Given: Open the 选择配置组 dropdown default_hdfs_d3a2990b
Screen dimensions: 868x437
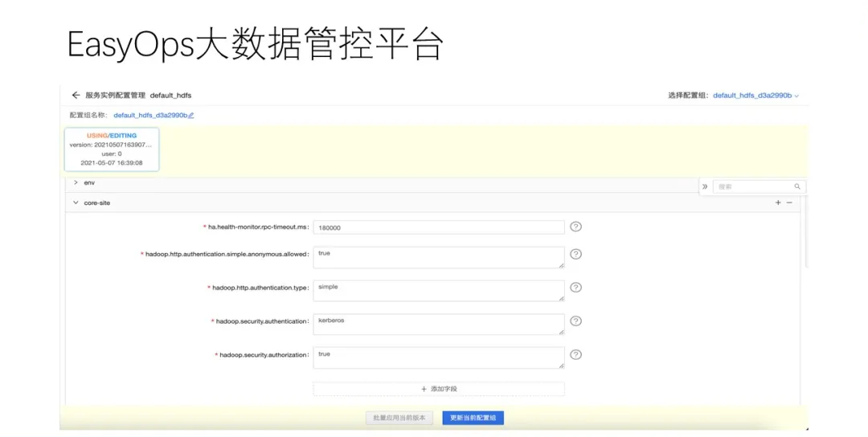Looking at the screenshot, I should click(755, 96).
